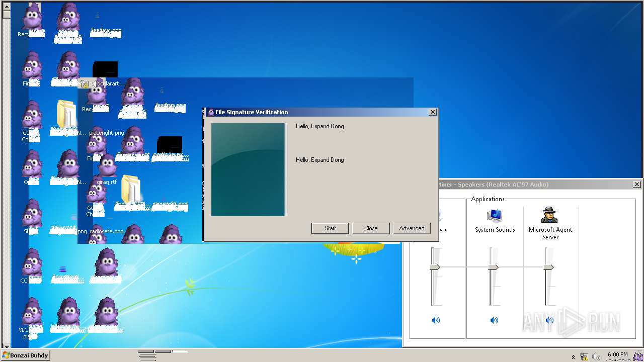Adjust the Speakers device volume slider
The height and width of the screenshot is (362, 644).
coord(435,267)
